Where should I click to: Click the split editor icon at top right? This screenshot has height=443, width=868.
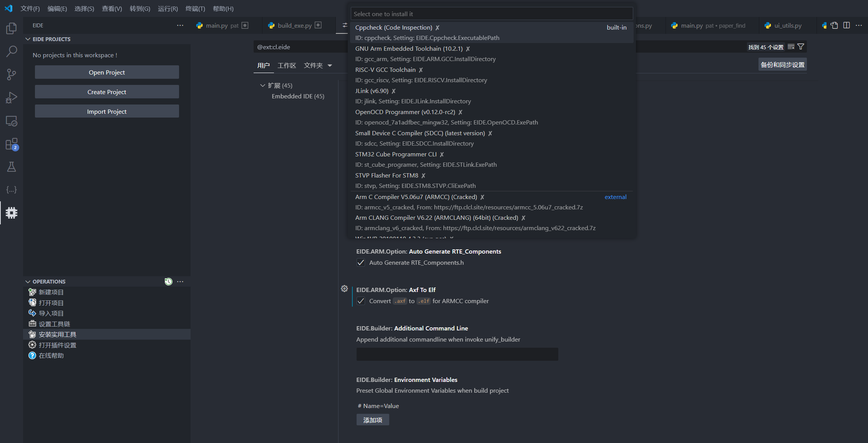[847, 25]
